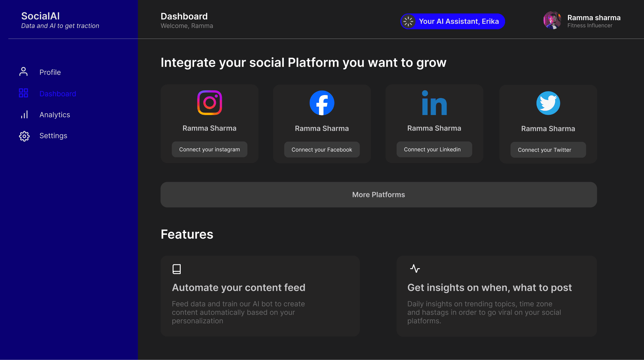Click the Facebook logo icon

(322, 103)
